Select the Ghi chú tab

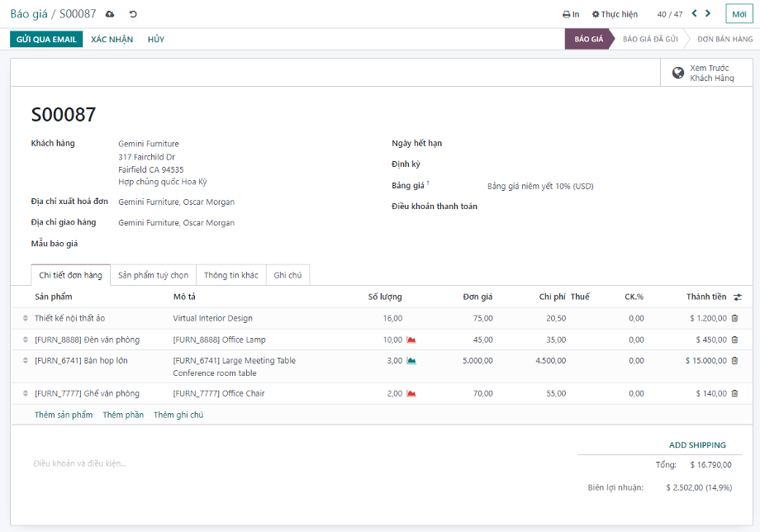coord(287,275)
